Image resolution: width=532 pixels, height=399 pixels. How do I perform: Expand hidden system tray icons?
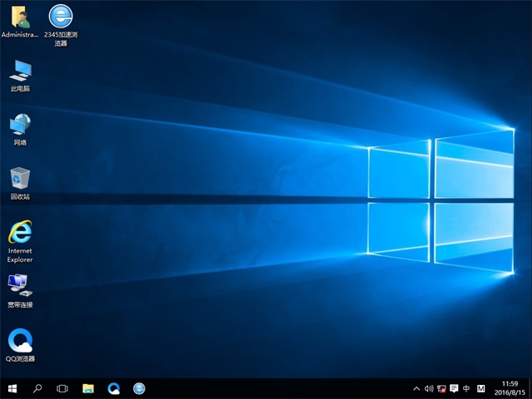click(x=416, y=388)
